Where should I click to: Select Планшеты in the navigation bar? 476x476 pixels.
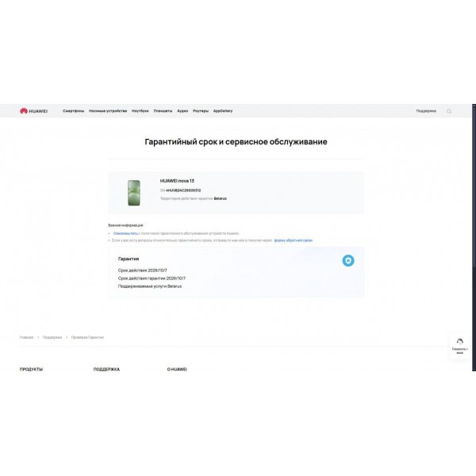[x=163, y=111]
